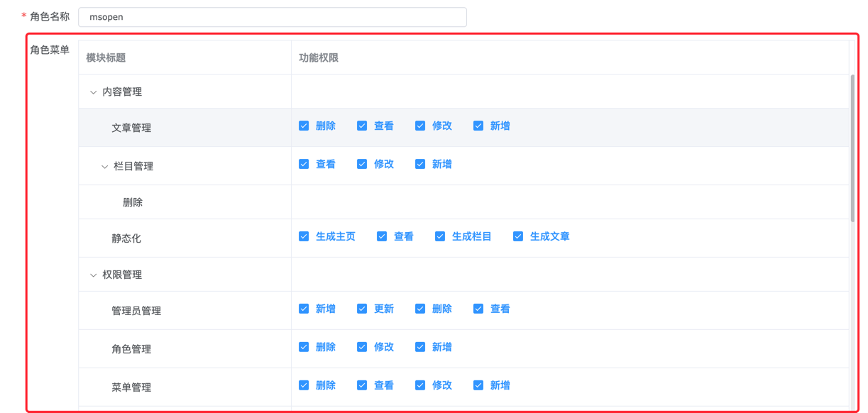
Task: Toggle 查看 checkbox in 管理员管理 row
Action: coord(478,309)
